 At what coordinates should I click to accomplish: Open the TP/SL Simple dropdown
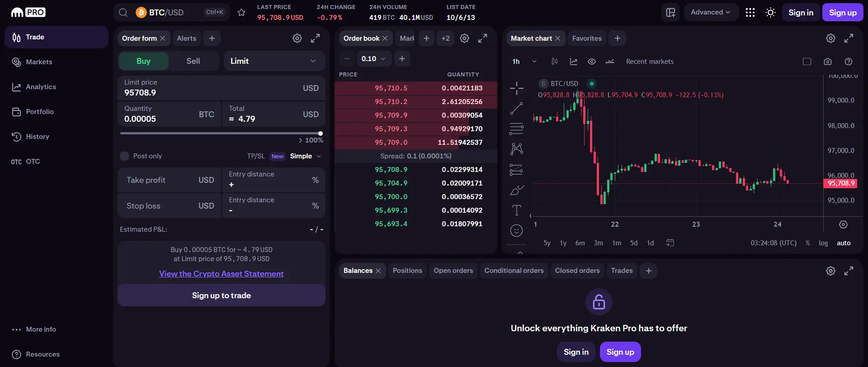[306, 156]
